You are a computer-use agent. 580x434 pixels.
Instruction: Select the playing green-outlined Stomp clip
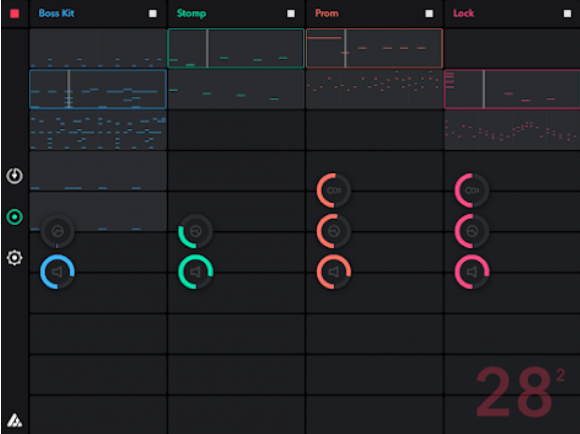[x=236, y=48]
